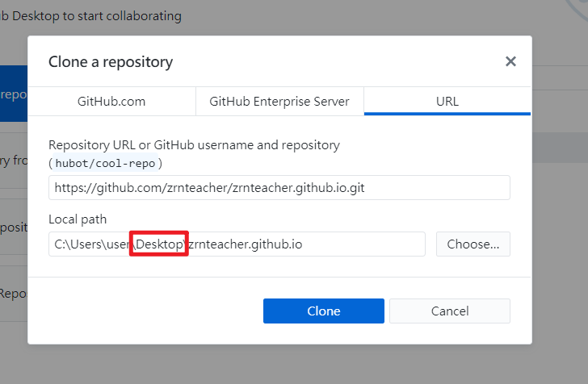Click the 'posit' item behind the dialog
The height and width of the screenshot is (384, 588).
(x=14, y=227)
